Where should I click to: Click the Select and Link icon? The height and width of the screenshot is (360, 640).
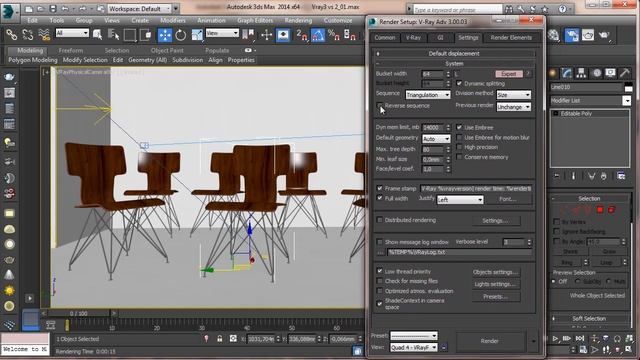tap(11, 35)
